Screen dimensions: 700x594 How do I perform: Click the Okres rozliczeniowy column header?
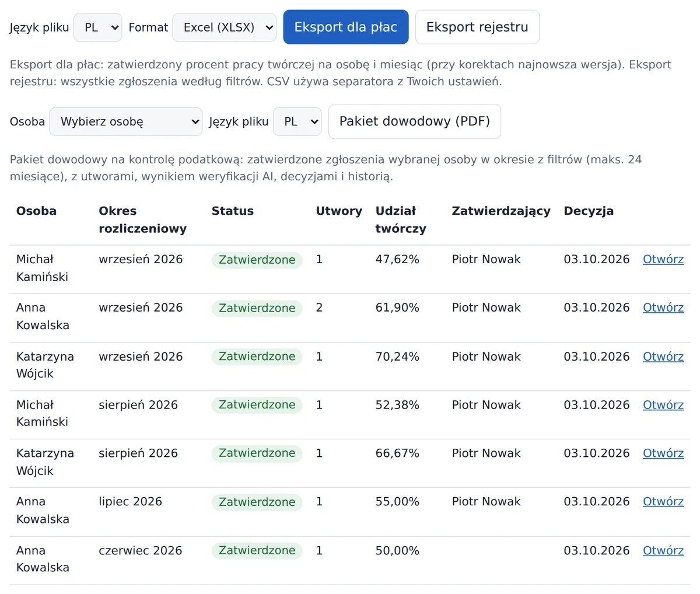pos(143,220)
